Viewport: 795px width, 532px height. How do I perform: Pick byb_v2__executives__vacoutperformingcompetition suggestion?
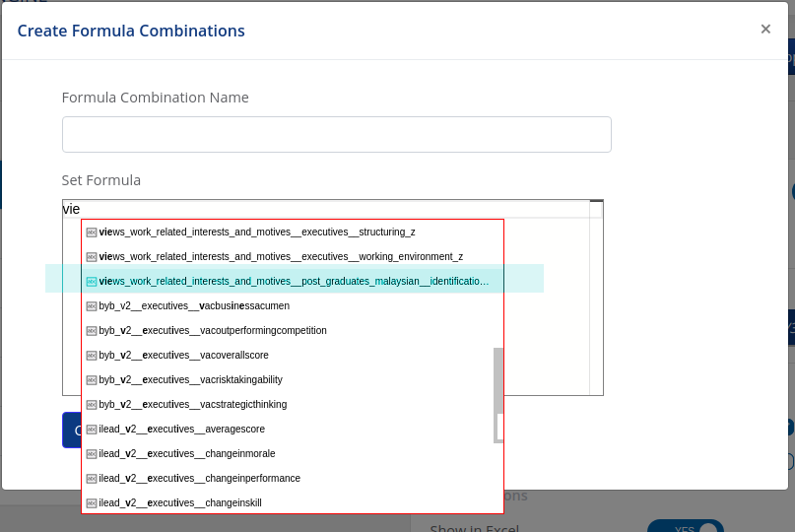coord(293,331)
